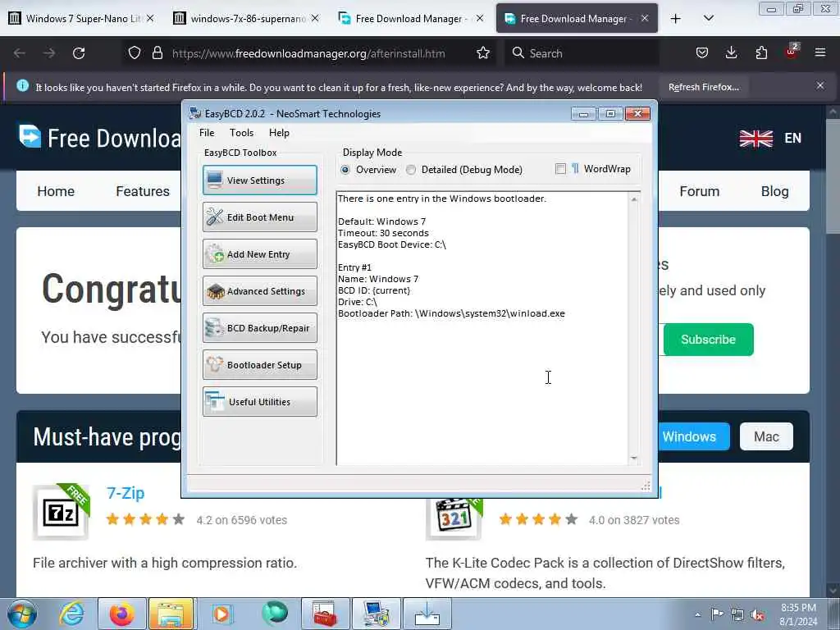The image size is (840, 630).
Task: Click the Firefox Search box
Action: (582, 53)
